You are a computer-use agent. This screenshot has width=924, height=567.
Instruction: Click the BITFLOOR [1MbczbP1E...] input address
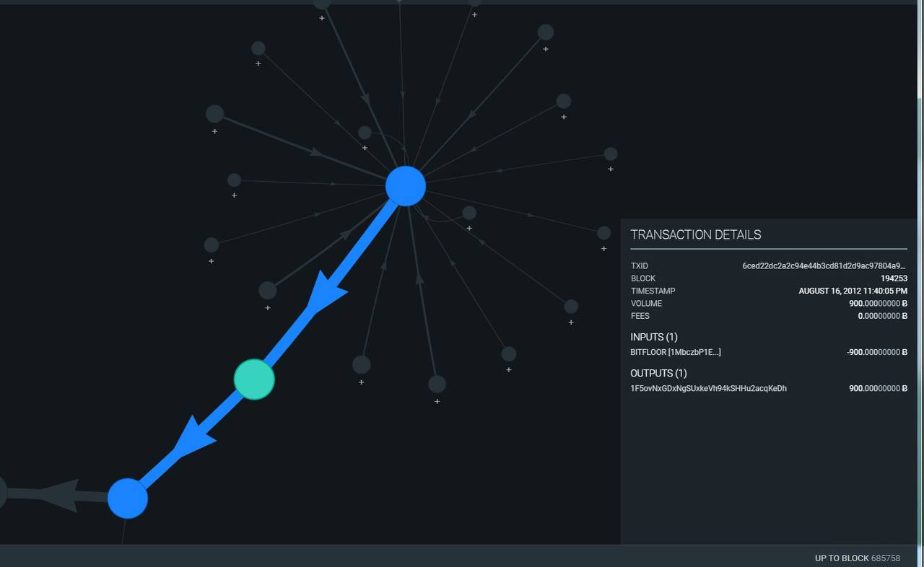click(676, 352)
